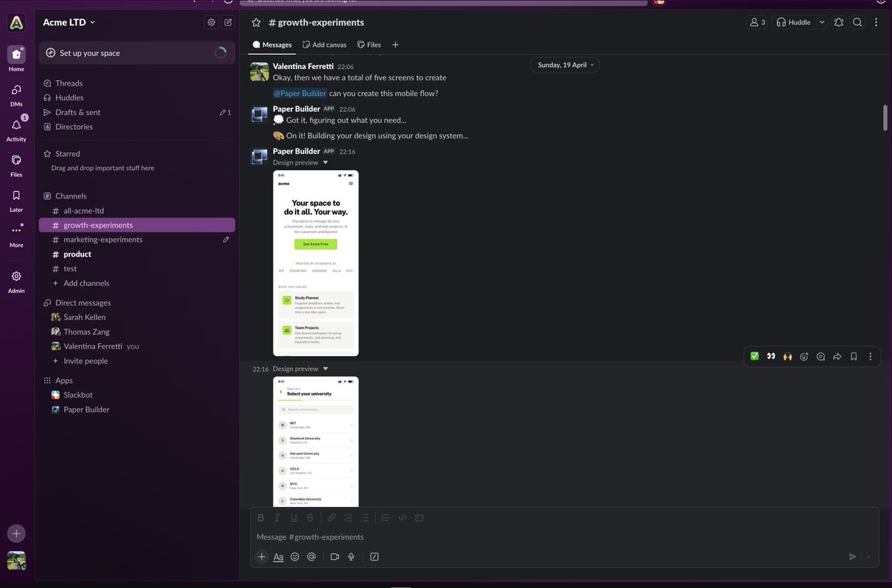Toggle strikethrough formatting in composer
The height and width of the screenshot is (588, 892).
click(x=311, y=517)
